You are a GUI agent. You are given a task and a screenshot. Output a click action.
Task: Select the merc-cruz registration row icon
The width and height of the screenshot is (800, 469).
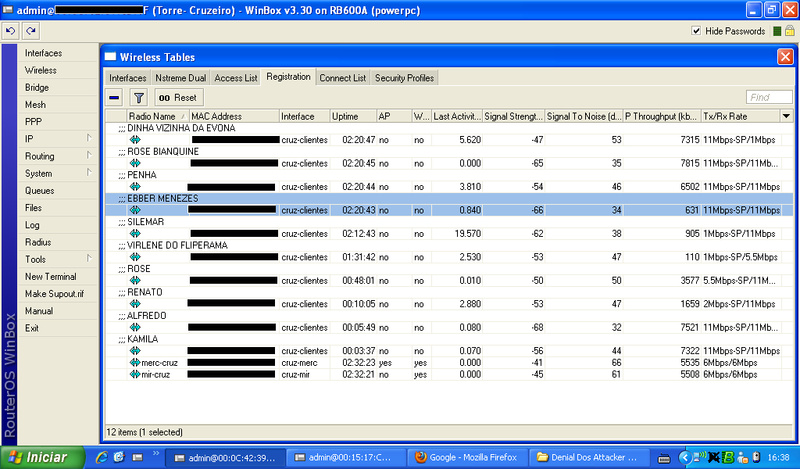135,363
